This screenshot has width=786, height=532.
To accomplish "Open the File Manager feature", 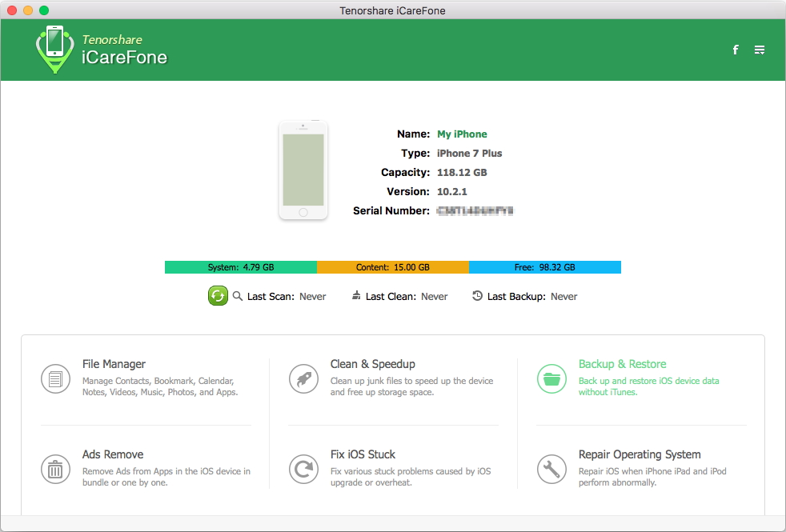I will click(113, 364).
